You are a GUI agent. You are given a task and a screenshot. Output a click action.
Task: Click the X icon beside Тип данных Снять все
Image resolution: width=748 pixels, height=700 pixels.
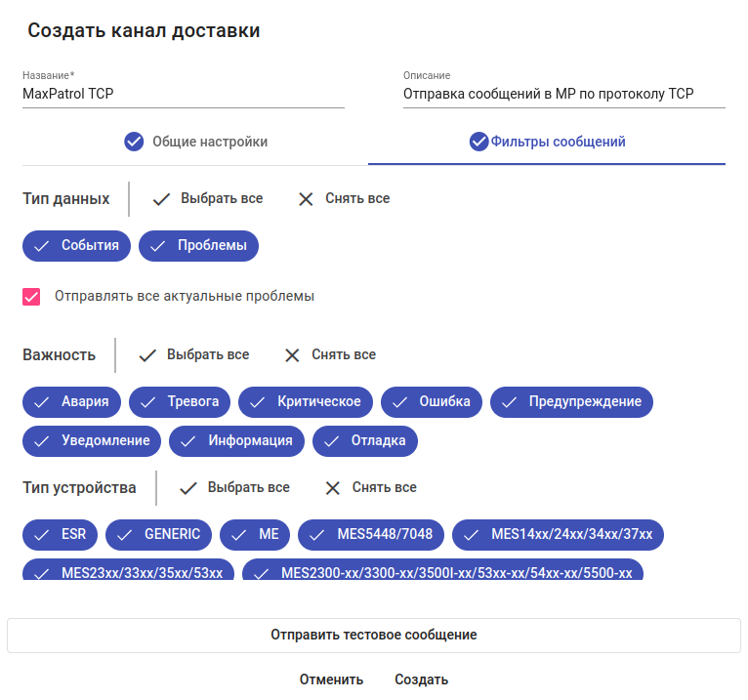[x=306, y=199]
